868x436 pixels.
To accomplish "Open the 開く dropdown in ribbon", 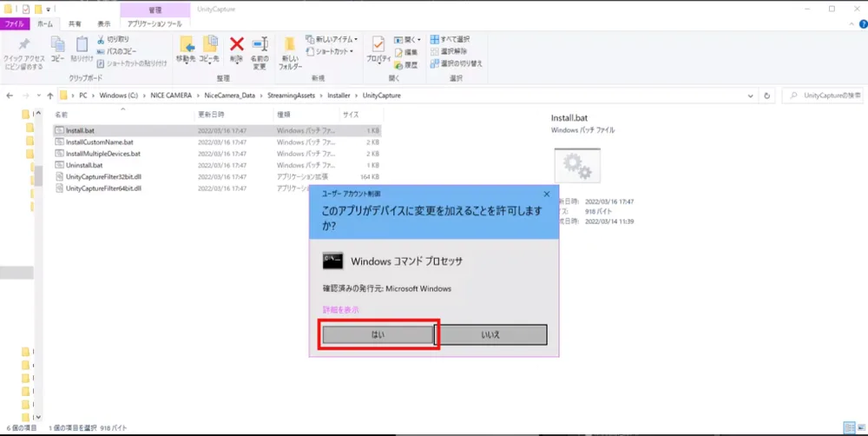I will pyautogui.click(x=408, y=40).
